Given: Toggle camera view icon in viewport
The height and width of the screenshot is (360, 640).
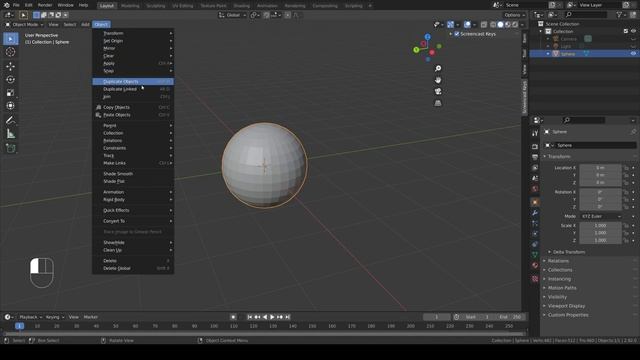Looking at the screenshot, I should [x=438, y=91].
